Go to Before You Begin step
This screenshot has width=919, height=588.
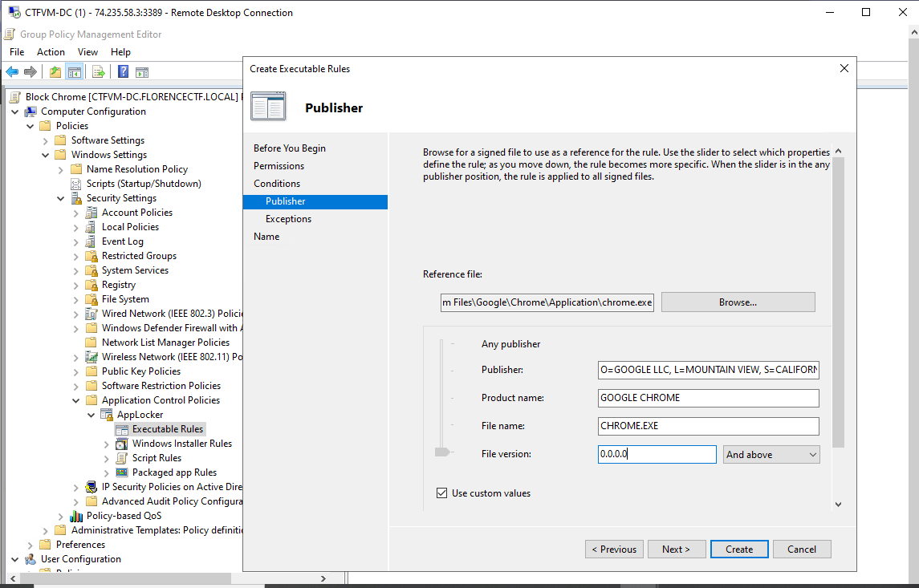(290, 148)
